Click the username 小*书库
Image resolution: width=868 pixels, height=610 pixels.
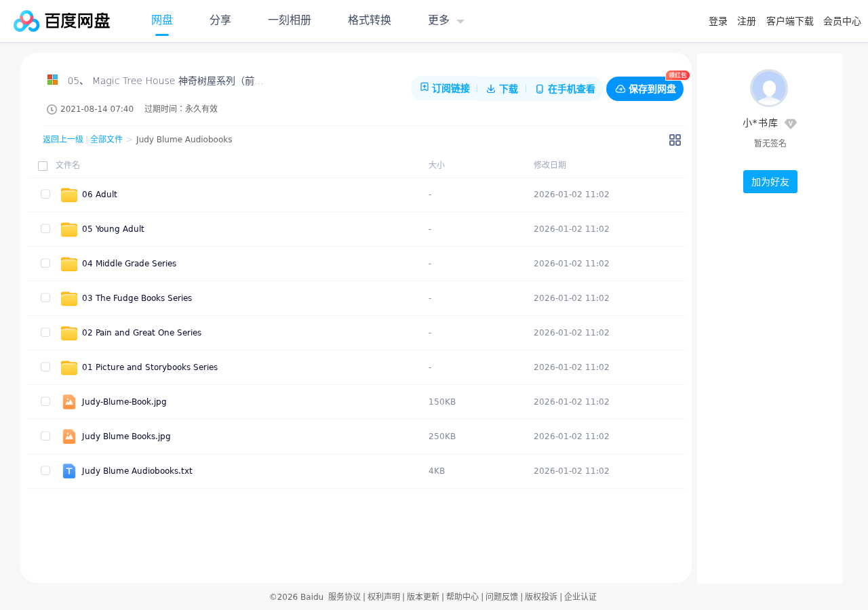760,123
